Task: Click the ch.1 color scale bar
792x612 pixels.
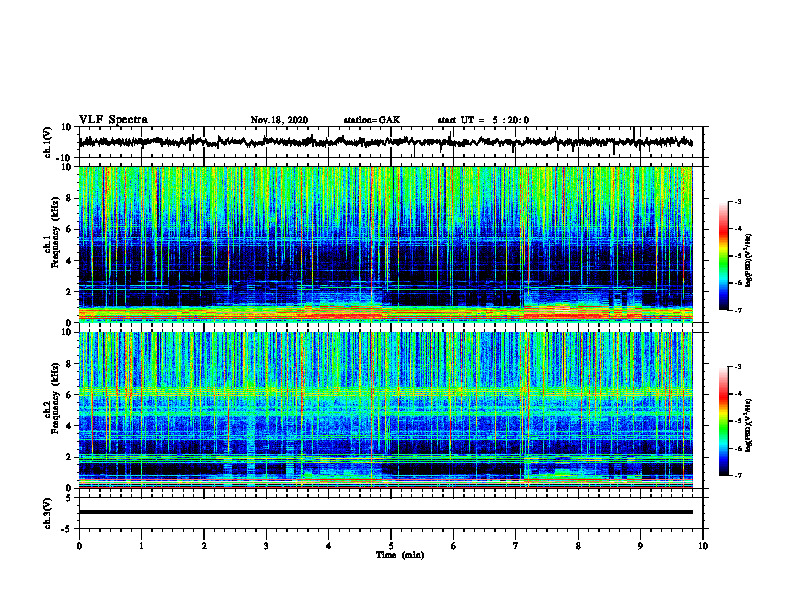Action: [x=723, y=256]
